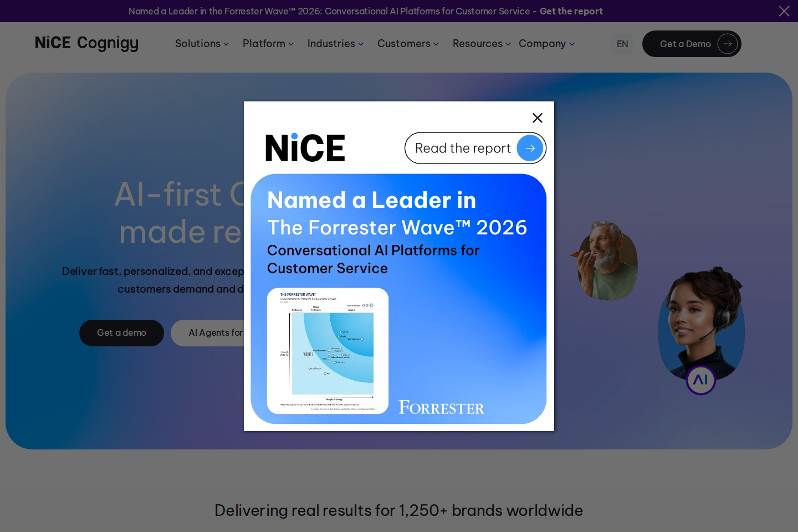The image size is (798, 532).
Task: Click Get a Demo in header
Action: [x=692, y=44]
